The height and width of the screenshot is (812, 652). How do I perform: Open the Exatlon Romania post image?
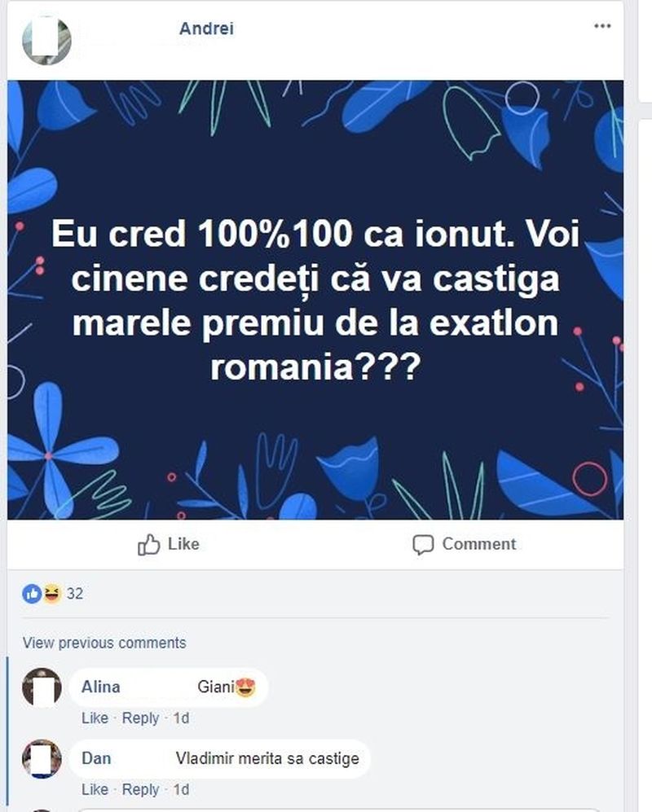(x=315, y=300)
